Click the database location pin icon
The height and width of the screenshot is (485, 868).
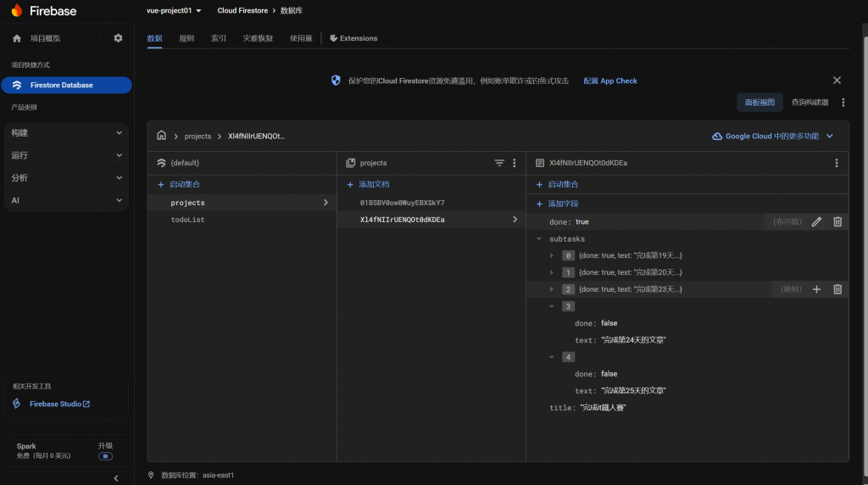click(151, 475)
